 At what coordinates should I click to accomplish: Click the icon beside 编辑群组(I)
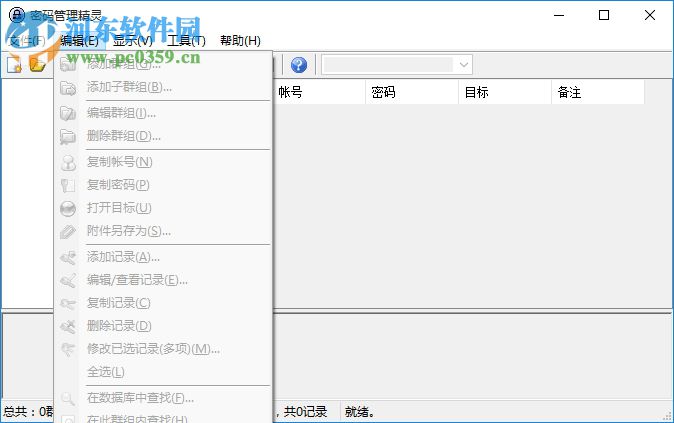point(68,113)
